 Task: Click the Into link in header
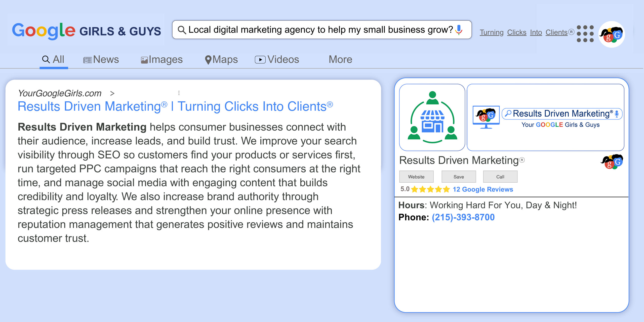[x=536, y=32]
